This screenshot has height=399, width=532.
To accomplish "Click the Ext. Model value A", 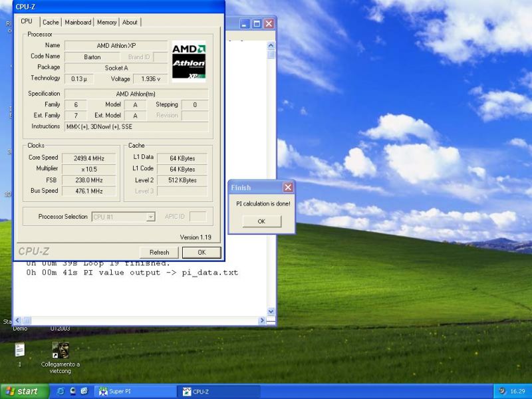I will pyautogui.click(x=135, y=116).
